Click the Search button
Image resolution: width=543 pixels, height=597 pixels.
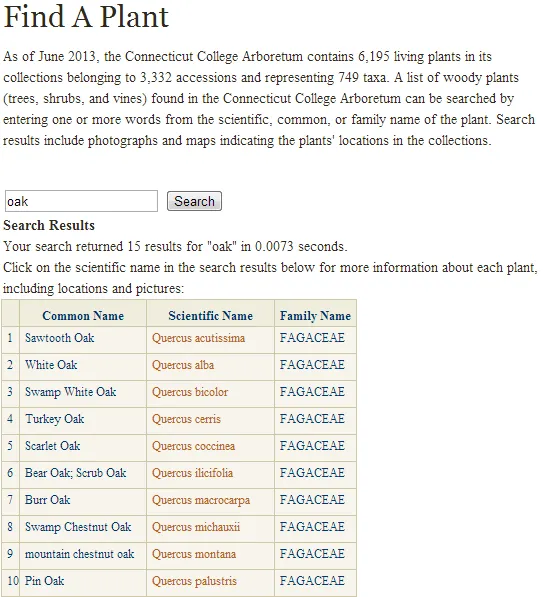[x=194, y=201]
